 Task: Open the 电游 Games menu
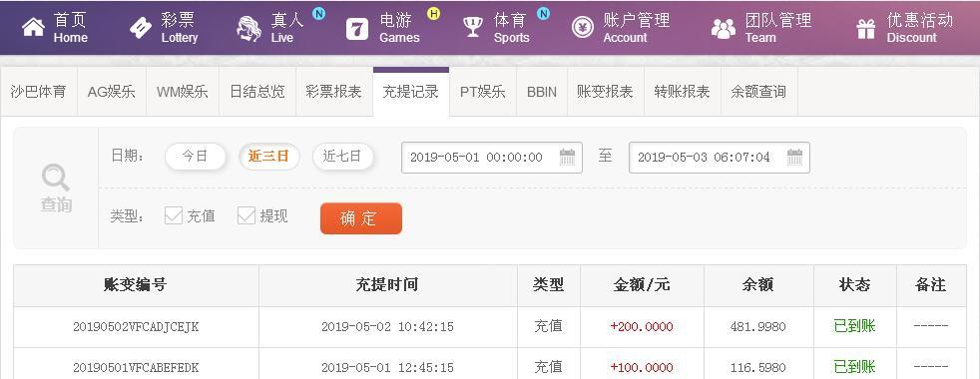tap(383, 28)
